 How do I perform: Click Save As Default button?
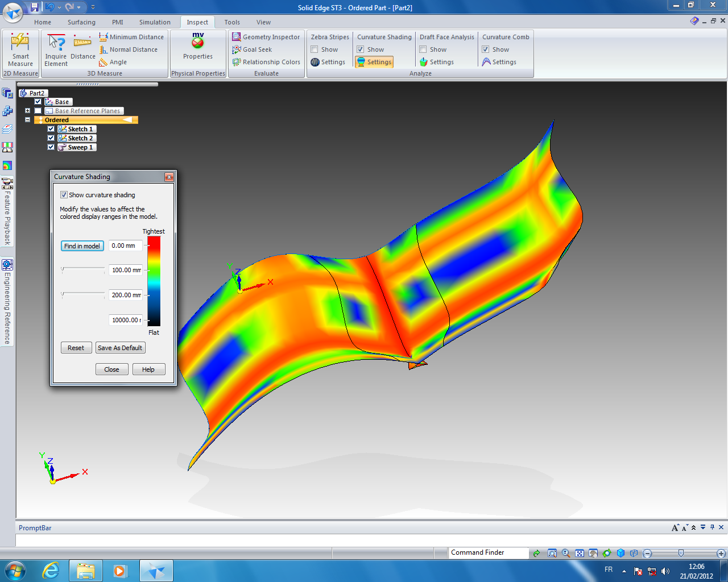pyautogui.click(x=120, y=348)
